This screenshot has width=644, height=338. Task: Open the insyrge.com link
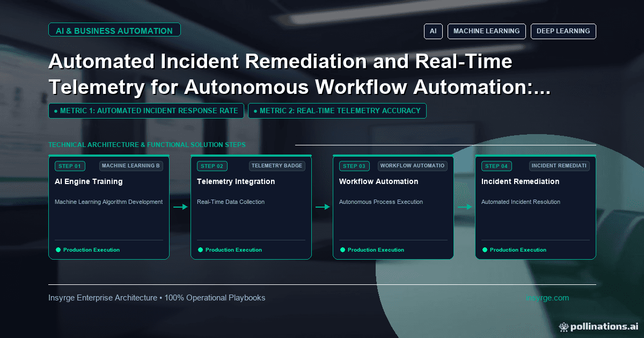[547, 298]
